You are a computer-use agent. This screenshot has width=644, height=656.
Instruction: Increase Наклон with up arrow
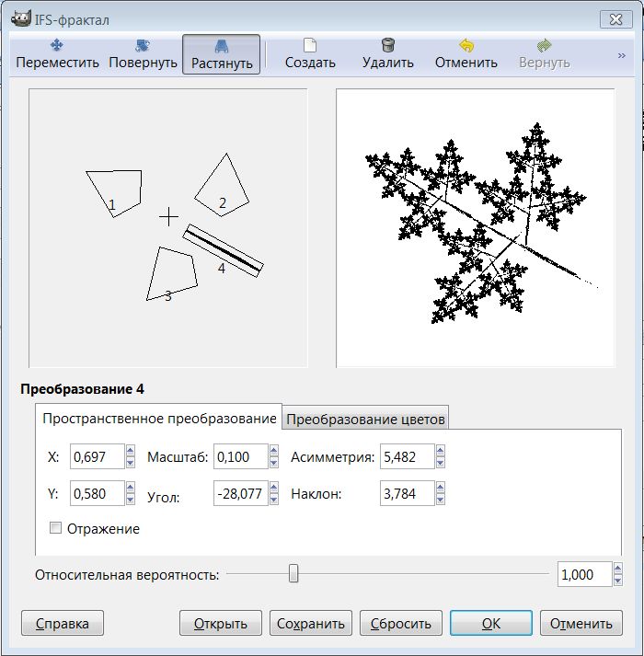440,488
